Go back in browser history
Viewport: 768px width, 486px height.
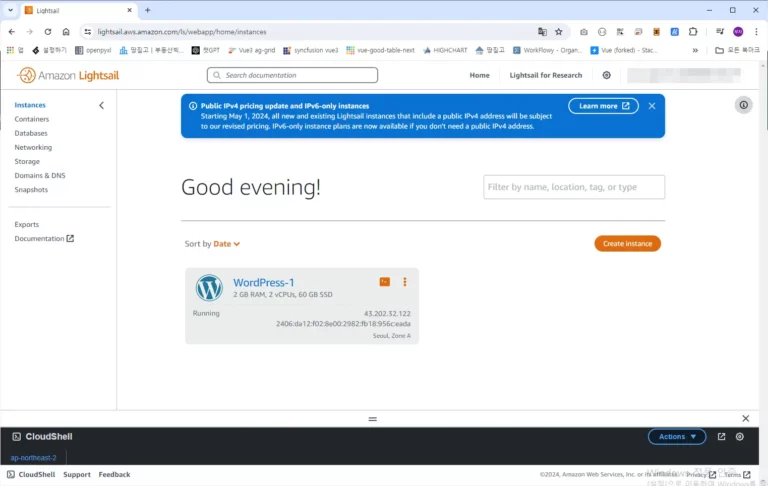(12, 32)
